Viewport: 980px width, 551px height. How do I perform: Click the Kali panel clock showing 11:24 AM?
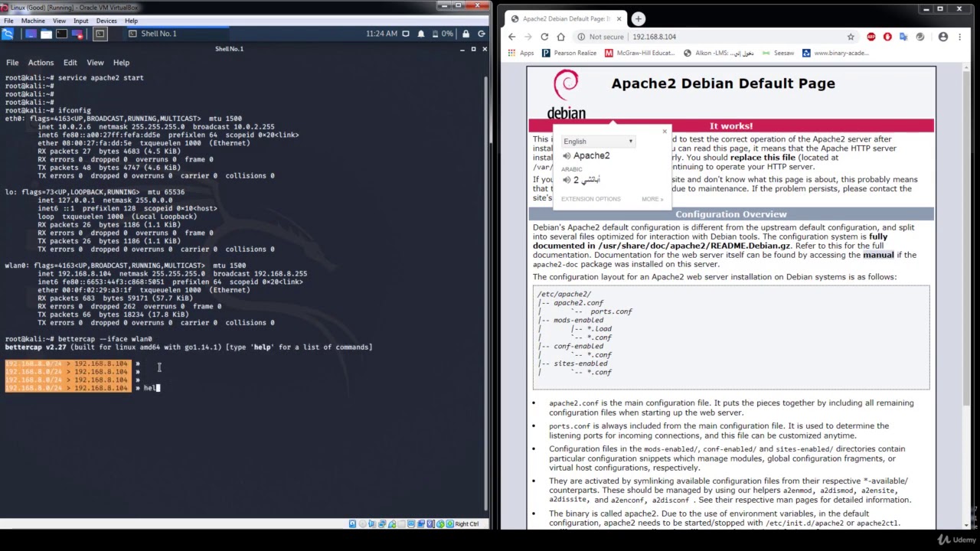(381, 34)
